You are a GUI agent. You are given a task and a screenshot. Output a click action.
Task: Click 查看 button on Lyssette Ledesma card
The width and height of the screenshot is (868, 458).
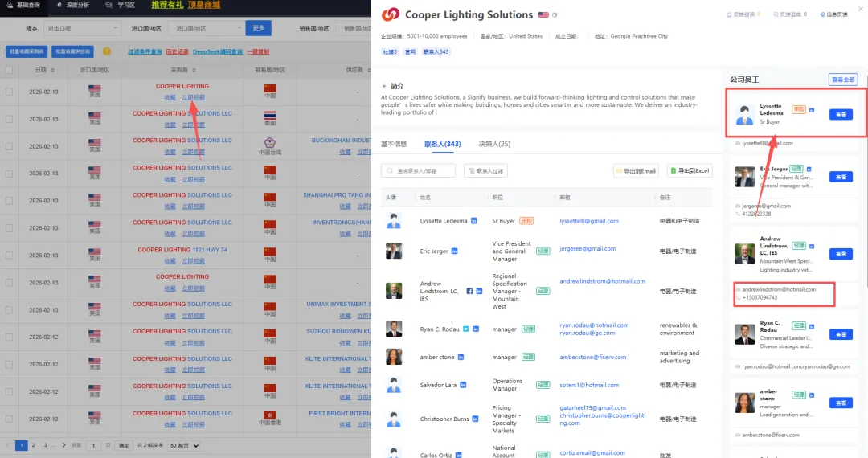click(841, 114)
